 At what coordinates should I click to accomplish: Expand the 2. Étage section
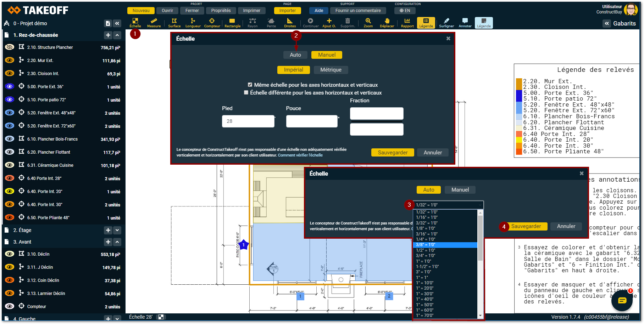coord(117,230)
